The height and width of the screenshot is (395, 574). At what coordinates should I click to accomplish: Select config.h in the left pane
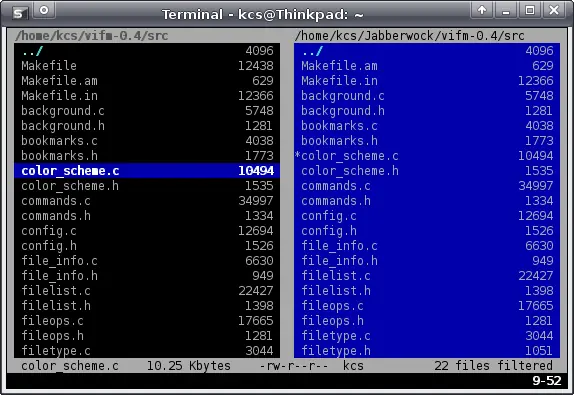(x=147, y=246)
